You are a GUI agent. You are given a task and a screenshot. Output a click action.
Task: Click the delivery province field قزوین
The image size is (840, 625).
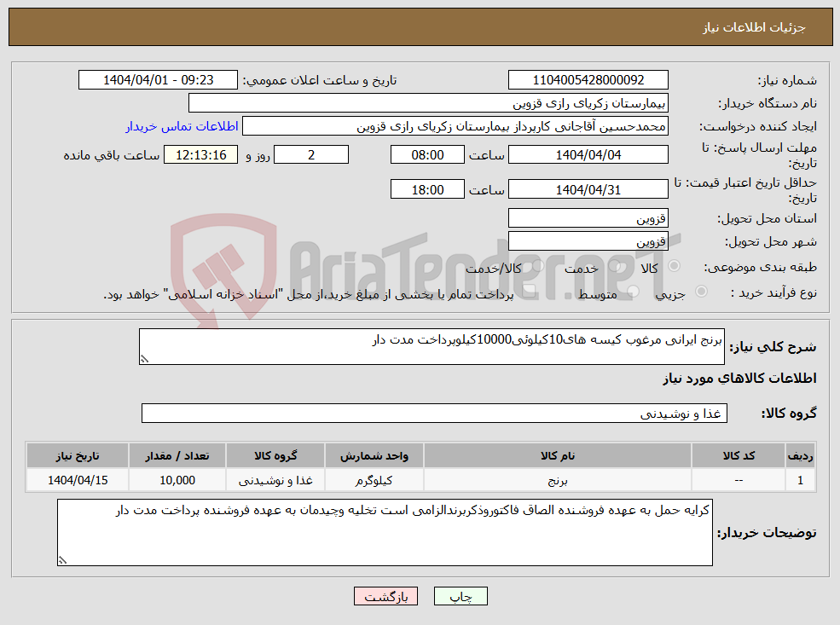tap(588, 218)
